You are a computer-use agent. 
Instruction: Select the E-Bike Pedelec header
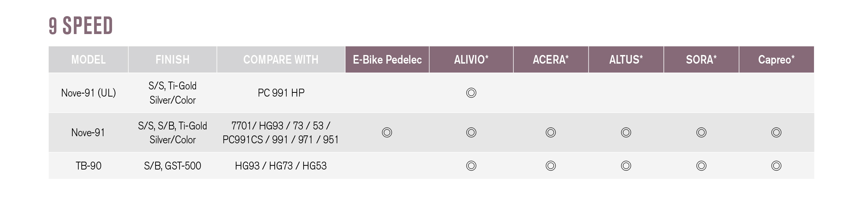387,59
